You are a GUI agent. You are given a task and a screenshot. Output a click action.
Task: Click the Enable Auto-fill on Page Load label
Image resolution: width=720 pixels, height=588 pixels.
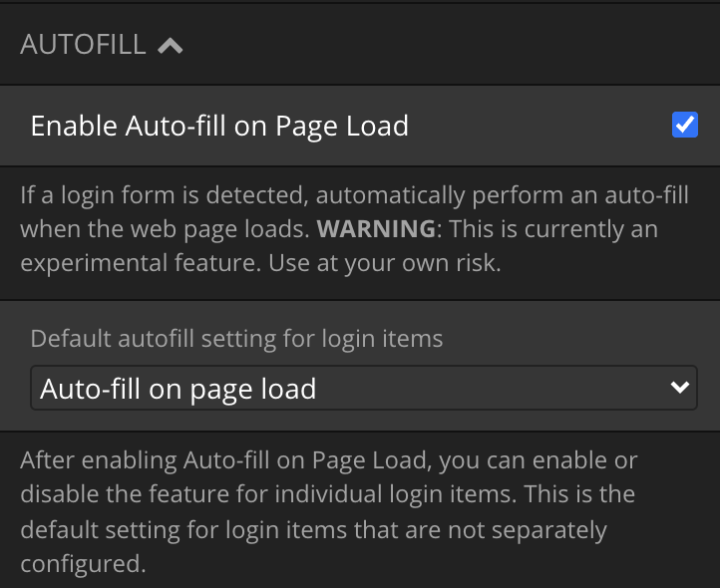(x=219, y=126)
